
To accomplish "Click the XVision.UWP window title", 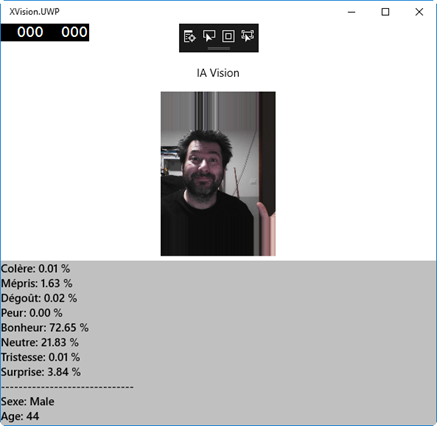I will 34,12.
